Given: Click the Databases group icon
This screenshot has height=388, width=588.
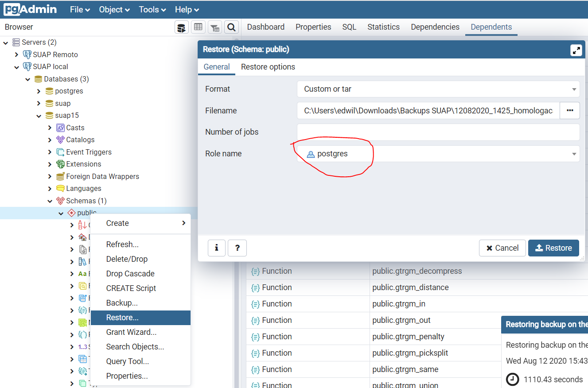Looking at the screenshot, I should (x=39, y=79).
